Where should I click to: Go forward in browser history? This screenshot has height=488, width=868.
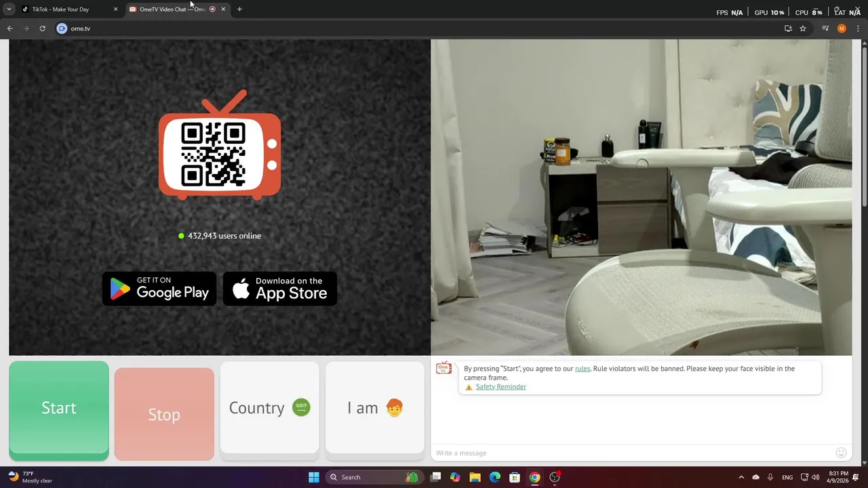[26, 28]
